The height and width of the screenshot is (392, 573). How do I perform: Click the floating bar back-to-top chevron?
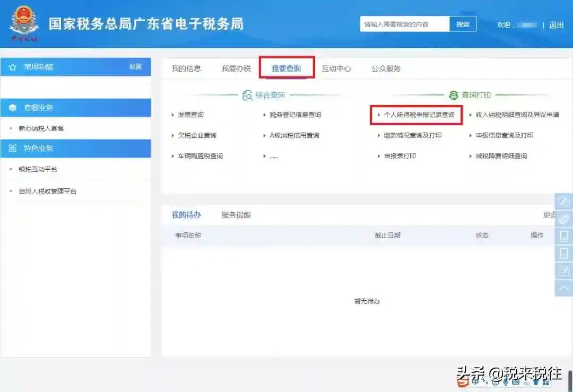(564, 288)
